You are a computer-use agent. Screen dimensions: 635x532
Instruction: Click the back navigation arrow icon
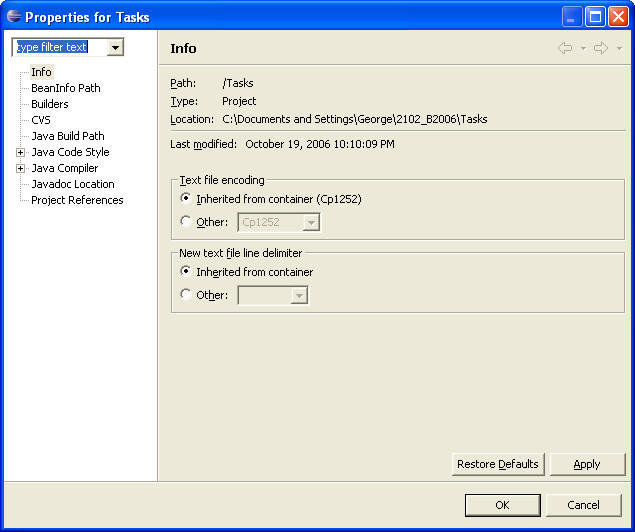pyautogui.click(x=565, y=48)
